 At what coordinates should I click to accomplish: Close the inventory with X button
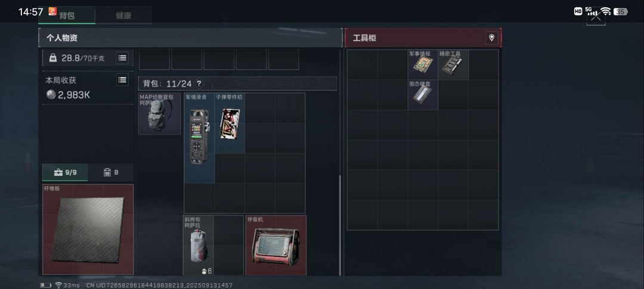(596, 17)
